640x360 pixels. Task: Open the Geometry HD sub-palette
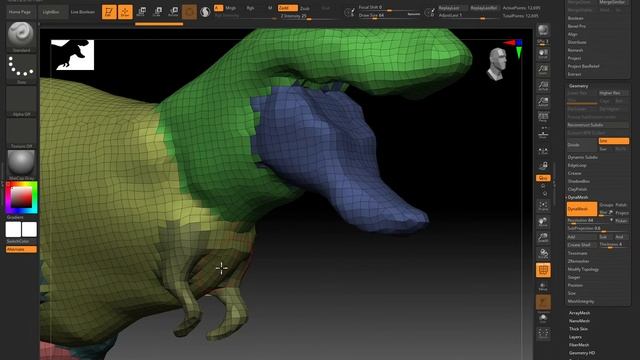coord(582,353)
